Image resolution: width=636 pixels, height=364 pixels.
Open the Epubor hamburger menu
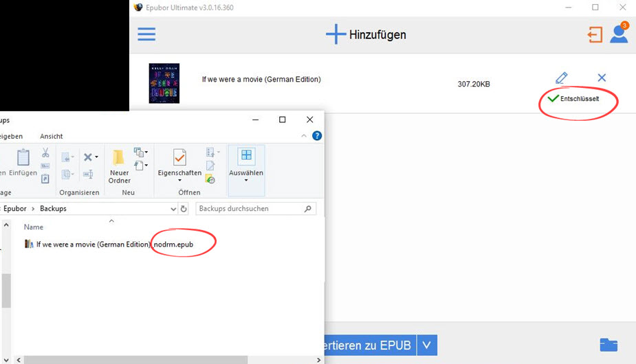coord(146,34)
